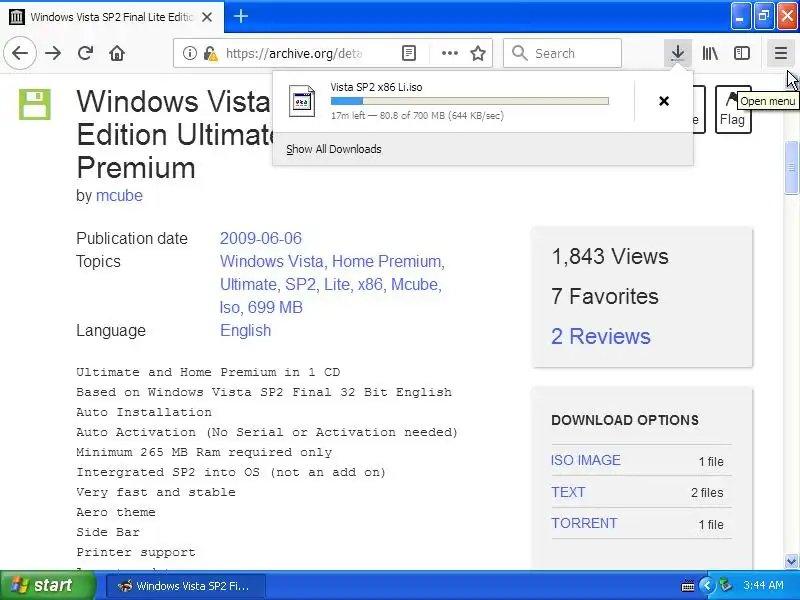Open the Home Premium topic link
Screen dimensions: 800x600
[x=386, y=261]
